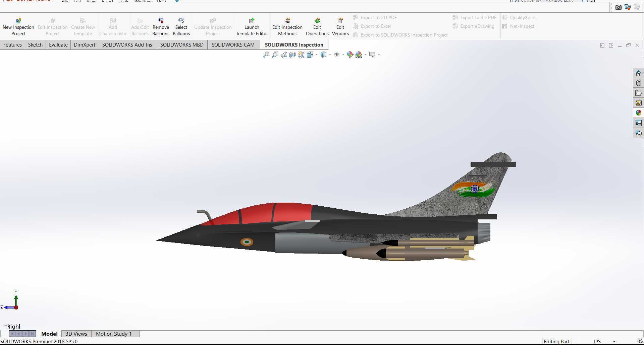Click the Previous View icon
This screenshot has width=644, height=345.
284,55
